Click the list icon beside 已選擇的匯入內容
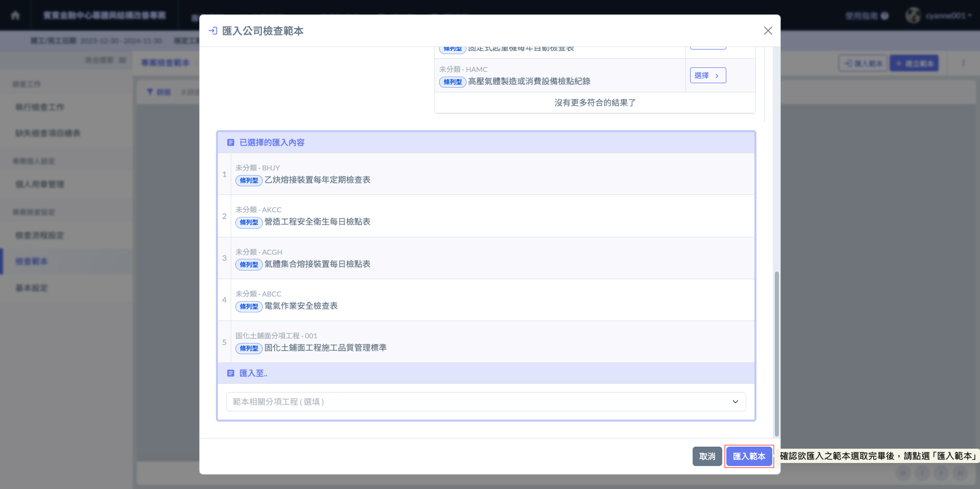The image size is (980, 489). pos(231,142)
